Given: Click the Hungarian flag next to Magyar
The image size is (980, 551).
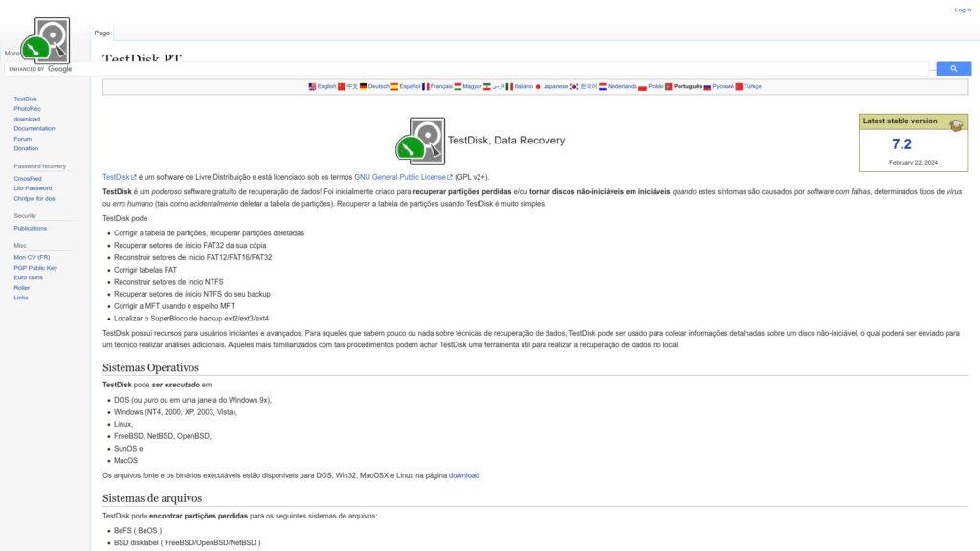Looking at the screenshot, I should tap(457, 87).
